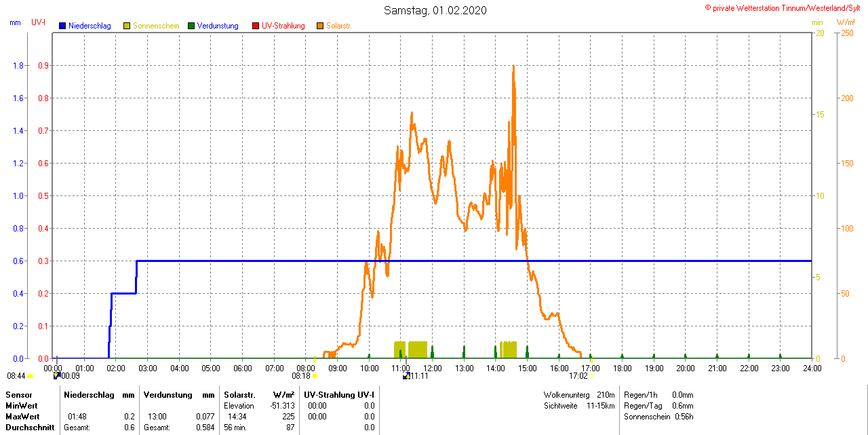Click the Regen/1h 0.0mm reading
Screen dimensions: 868x435
(658, 395)
